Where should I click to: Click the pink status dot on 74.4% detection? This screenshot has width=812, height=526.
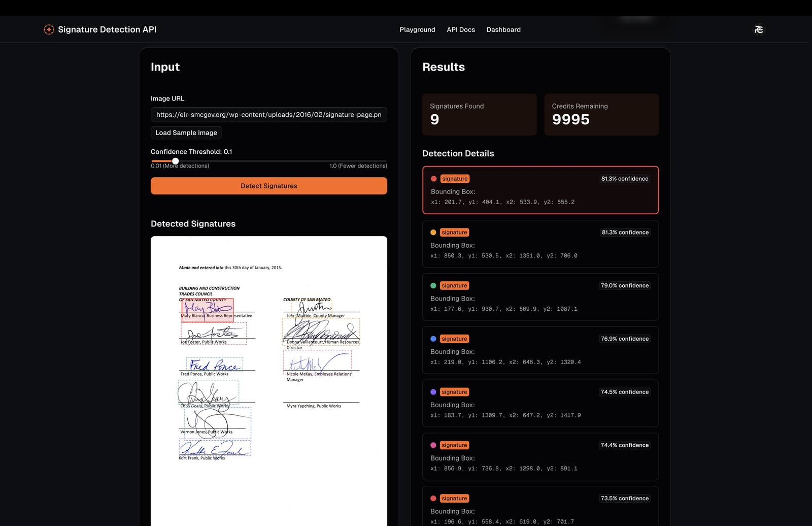(x=433, y=445)
